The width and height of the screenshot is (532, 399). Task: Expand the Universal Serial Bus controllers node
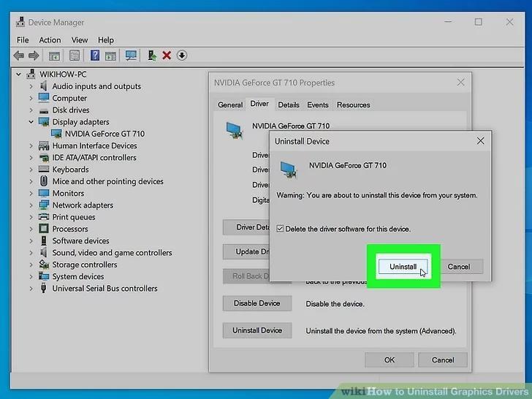pyautogui.click(x=31, y=289)
